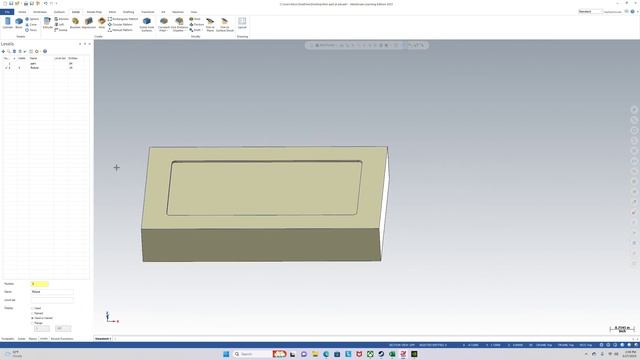
Task: Open the Impression tool
Action: (x=89, y=23)
